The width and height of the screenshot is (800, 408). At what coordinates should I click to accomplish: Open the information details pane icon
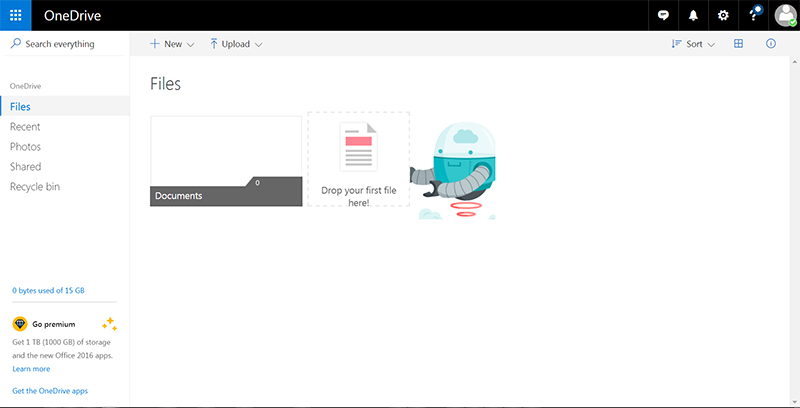click(x=771, y=44)
